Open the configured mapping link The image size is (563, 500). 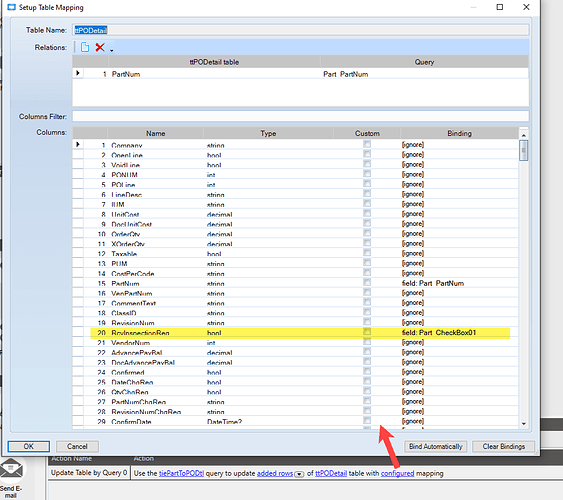coord(397,473)
